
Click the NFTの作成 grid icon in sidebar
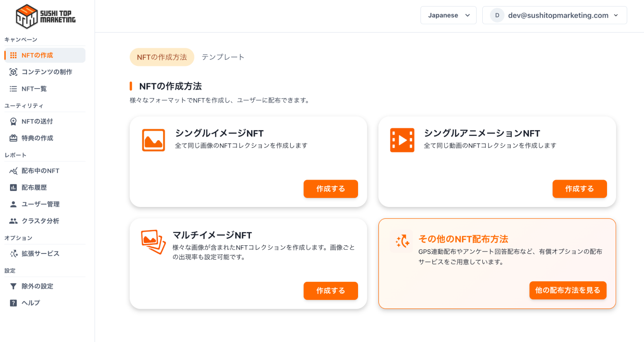[x=13, y=55]
